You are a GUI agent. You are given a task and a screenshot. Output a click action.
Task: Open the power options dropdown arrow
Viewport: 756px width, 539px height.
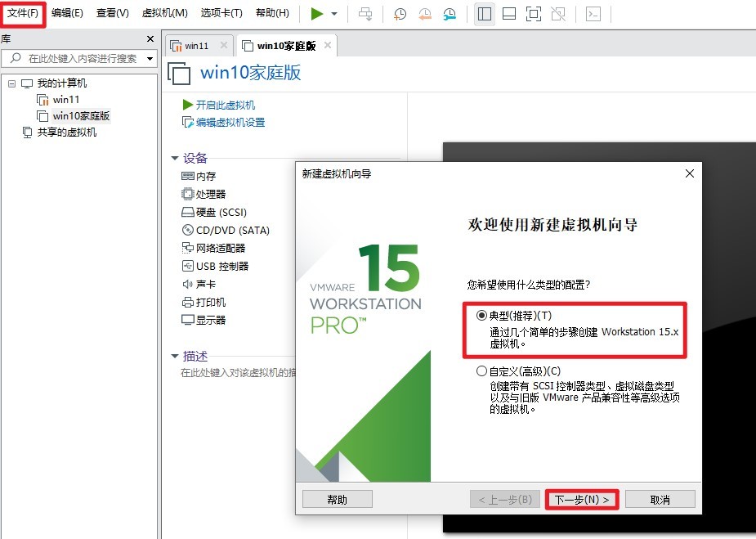334,14
